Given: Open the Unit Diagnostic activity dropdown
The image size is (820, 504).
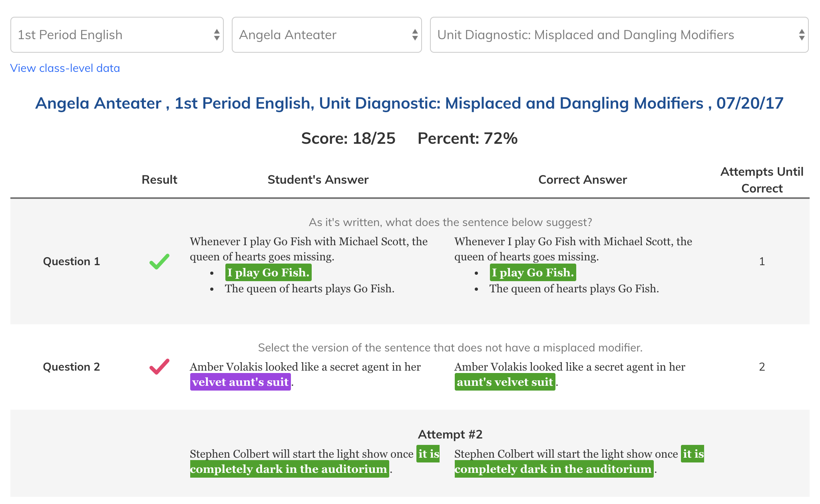Looking at the screenshot, I should click(619, 35).
